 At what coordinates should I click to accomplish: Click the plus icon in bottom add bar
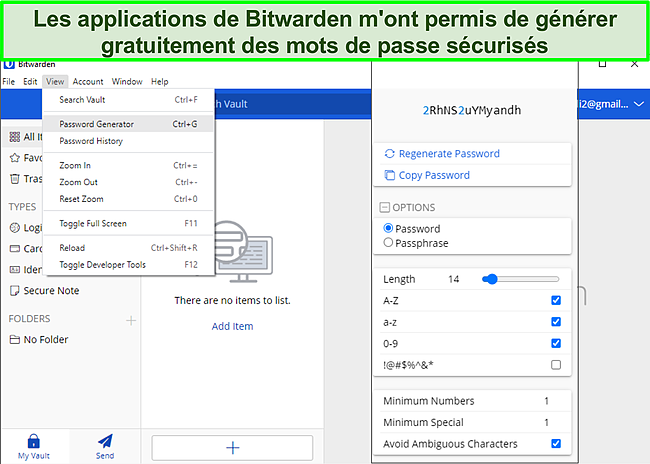tap(233, 447)
